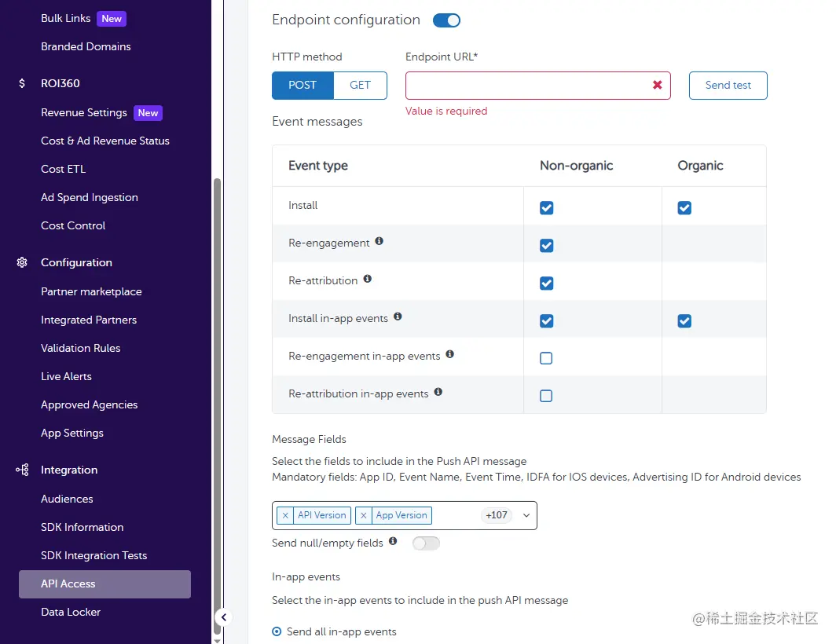
Task: Collapse the sidebar with chevron button
Action: 224,617
